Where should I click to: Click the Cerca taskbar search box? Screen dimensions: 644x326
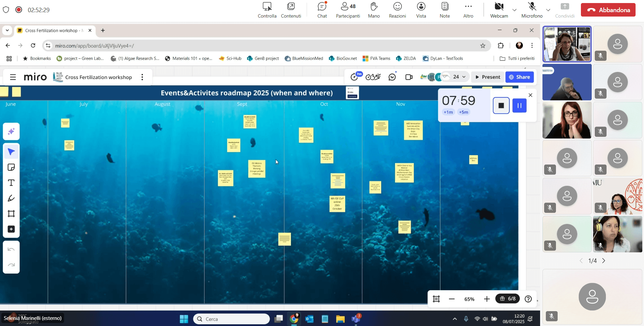[x=231, y=319]
